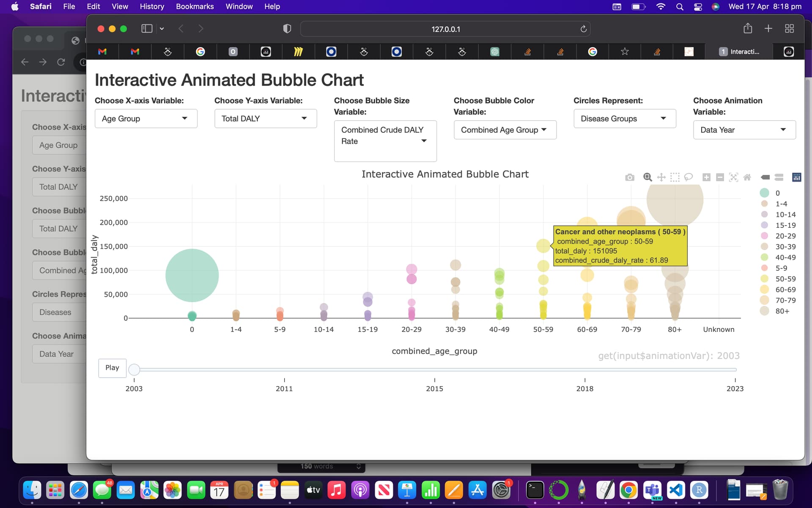Download the plot as a PNG image
The image size is (812, 508).
pyautogui.click(x=630, y=177)
